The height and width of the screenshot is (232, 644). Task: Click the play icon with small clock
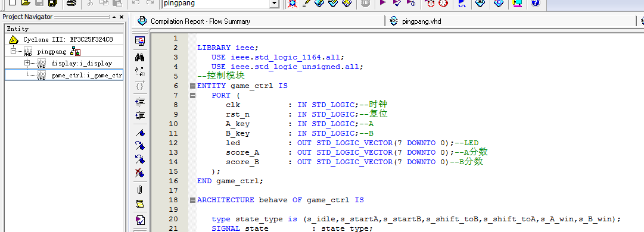click(411, 4)
